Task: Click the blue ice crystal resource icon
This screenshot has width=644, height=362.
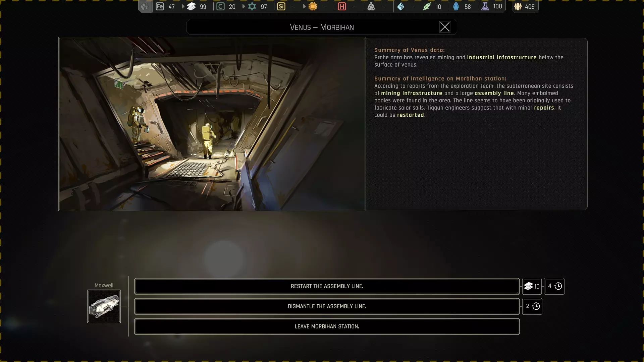Action: point(400,6)
